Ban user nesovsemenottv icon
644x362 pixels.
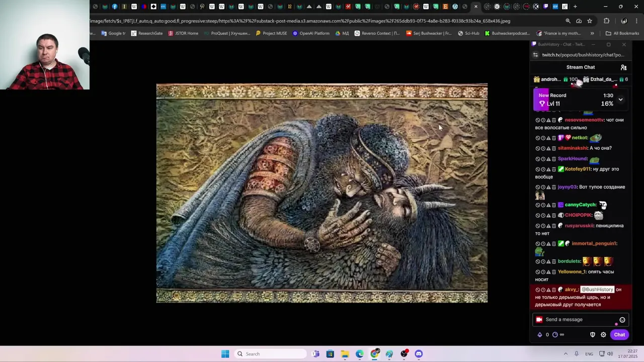[538, 120]
